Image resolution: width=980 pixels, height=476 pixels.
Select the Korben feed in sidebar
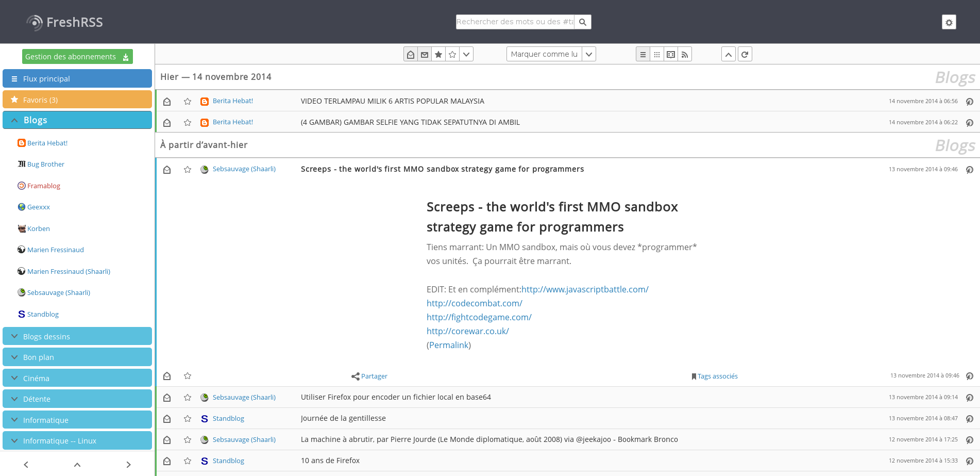click(38, 228)
